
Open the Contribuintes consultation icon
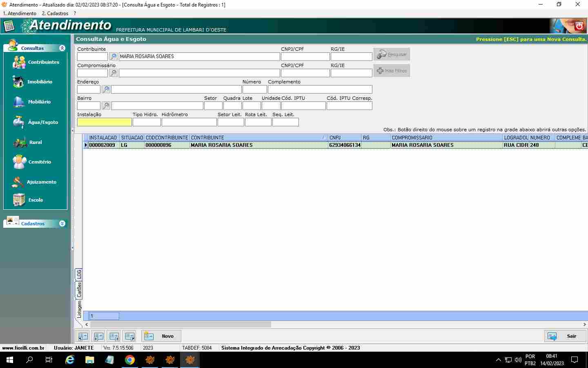[x=19, y=62]
